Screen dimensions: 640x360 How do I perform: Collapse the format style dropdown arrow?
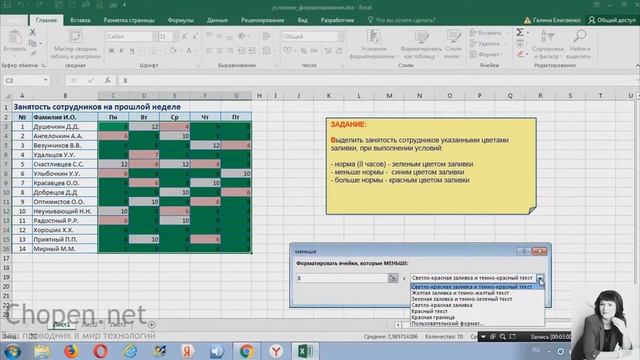click(540, 278)
